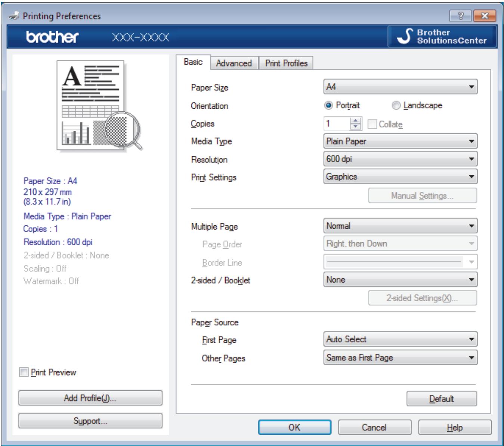This screenshot has width=504, height=446.
Task: Click the Help button
Action: coord(455,427)
